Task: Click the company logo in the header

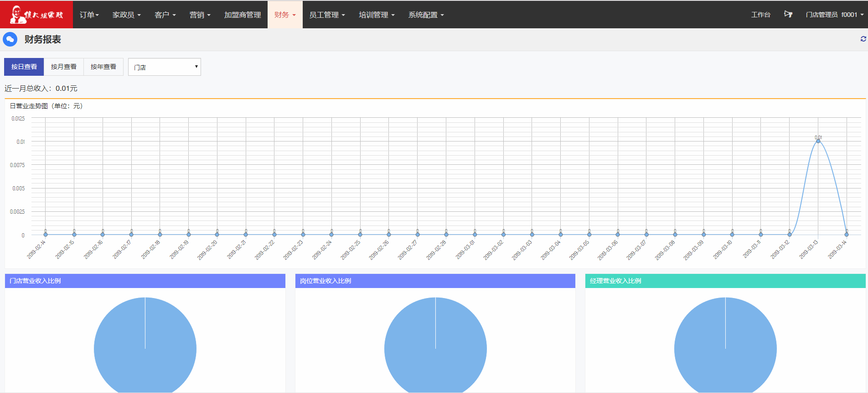Action: click(x=36, y=15)
